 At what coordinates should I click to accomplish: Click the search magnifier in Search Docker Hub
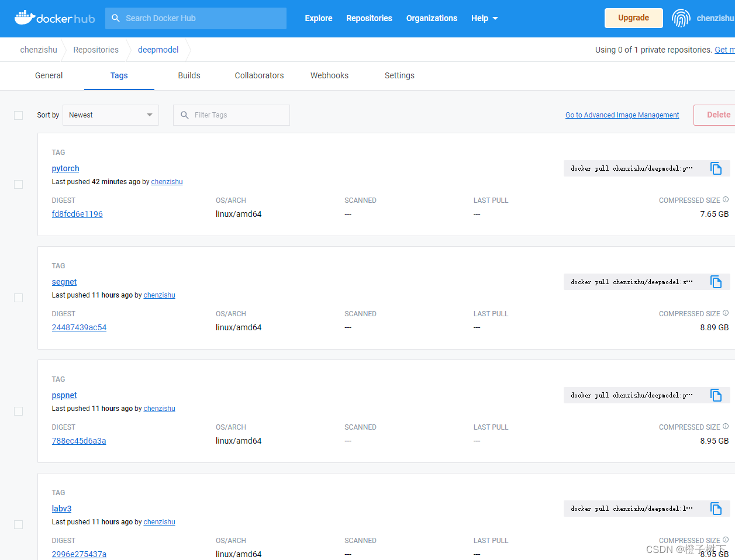click(114, 18)
